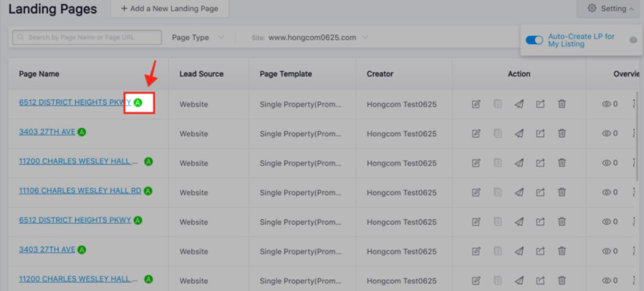Click Setting gear icon at top right
Image resolution: width=644 pixels, height=291 pixels.
592,9
